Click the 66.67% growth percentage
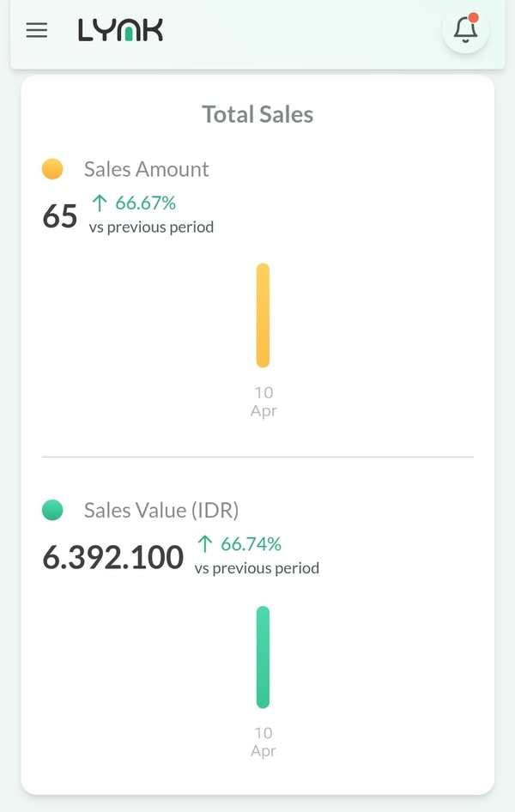Viewport: 515px width, 812px height. [146, 203]
